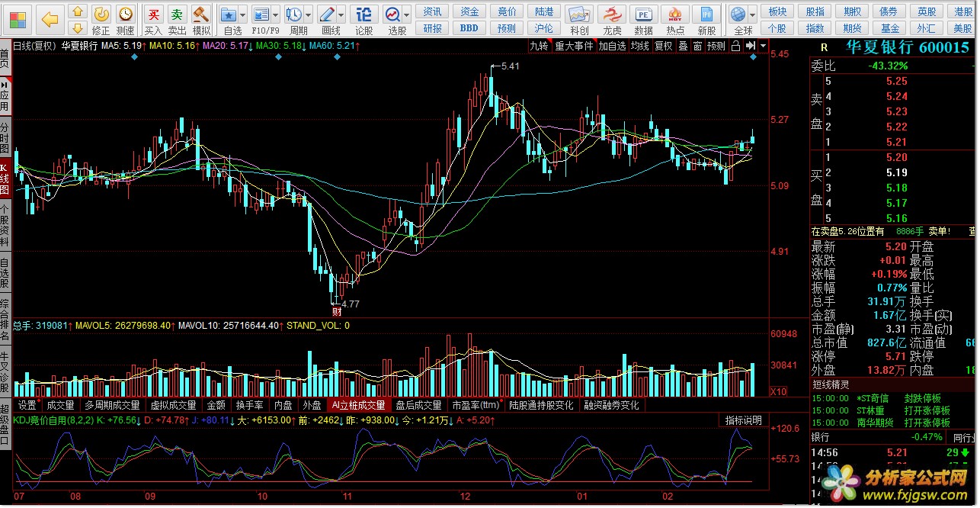
Task: Go back using the yellow left arrow
Action: click(50, 19)
